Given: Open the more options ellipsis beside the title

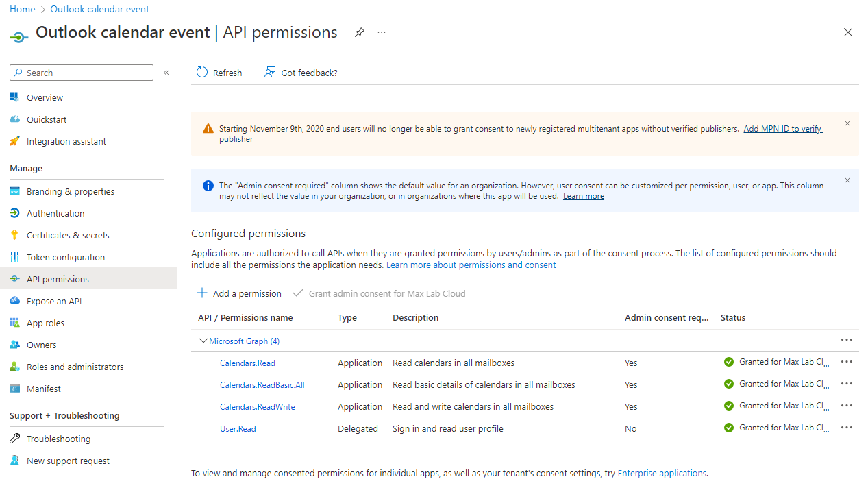Looking at the screenshot, I should click(382, 32).
